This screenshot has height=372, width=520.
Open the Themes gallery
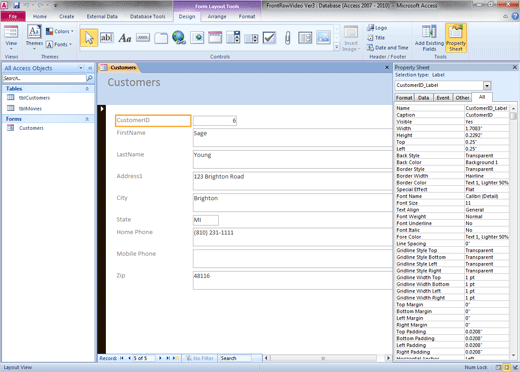[x=34, y=38]
